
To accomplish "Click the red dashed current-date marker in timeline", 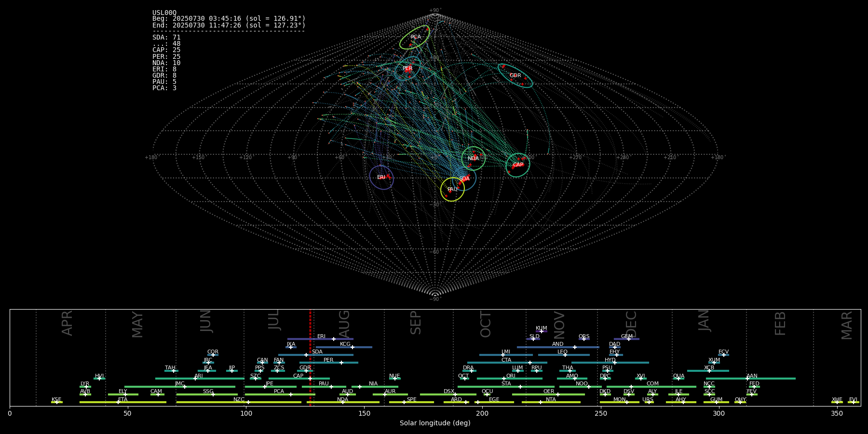I will pyautogui.click(x=310, y=357).
